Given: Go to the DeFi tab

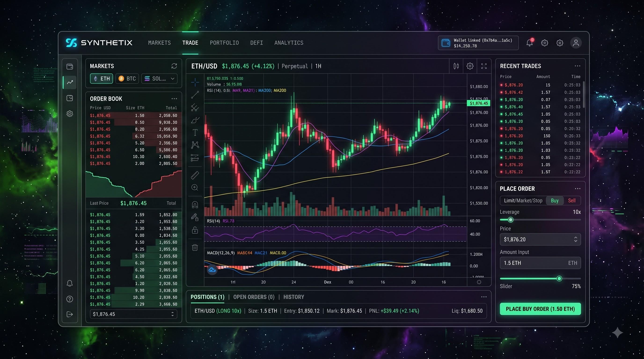Looking at the screenshot, I should point(256,43).
